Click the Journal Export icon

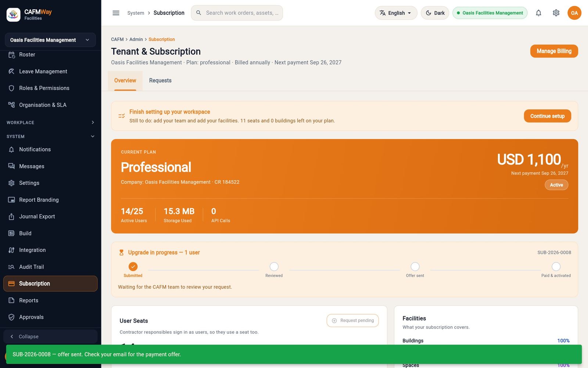point(11,216)
